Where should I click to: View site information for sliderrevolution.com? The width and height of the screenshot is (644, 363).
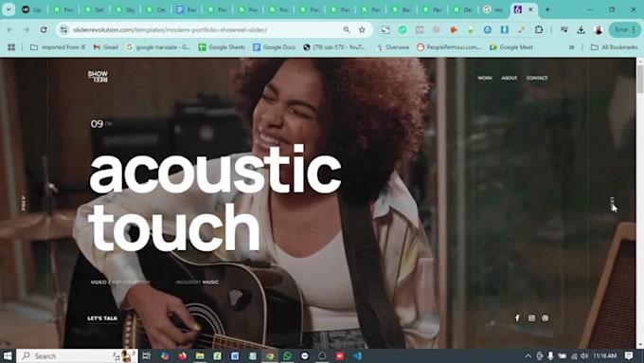[x=63, y=29]
